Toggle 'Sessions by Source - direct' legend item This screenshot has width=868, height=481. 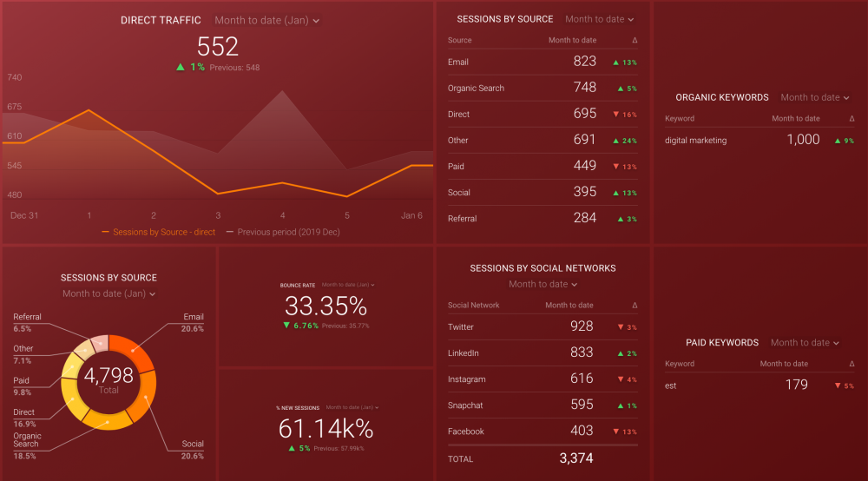point(159,232)
